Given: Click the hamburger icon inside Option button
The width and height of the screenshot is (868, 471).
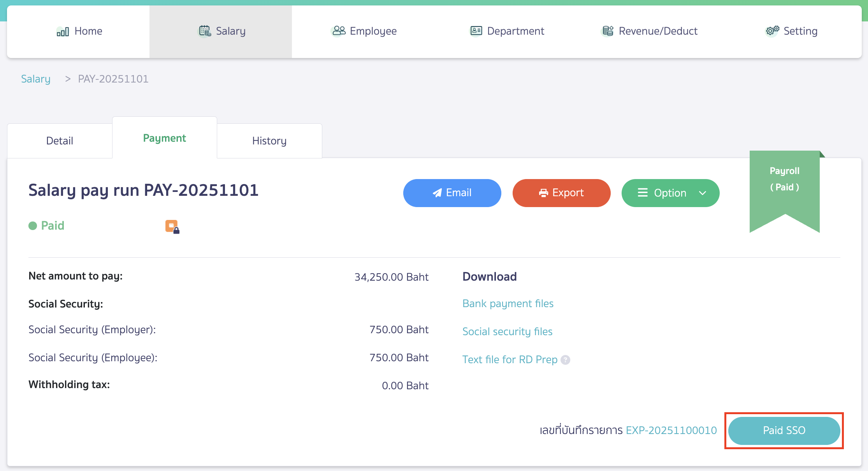Looking at the screenshot, I should (x=643, y=193).
